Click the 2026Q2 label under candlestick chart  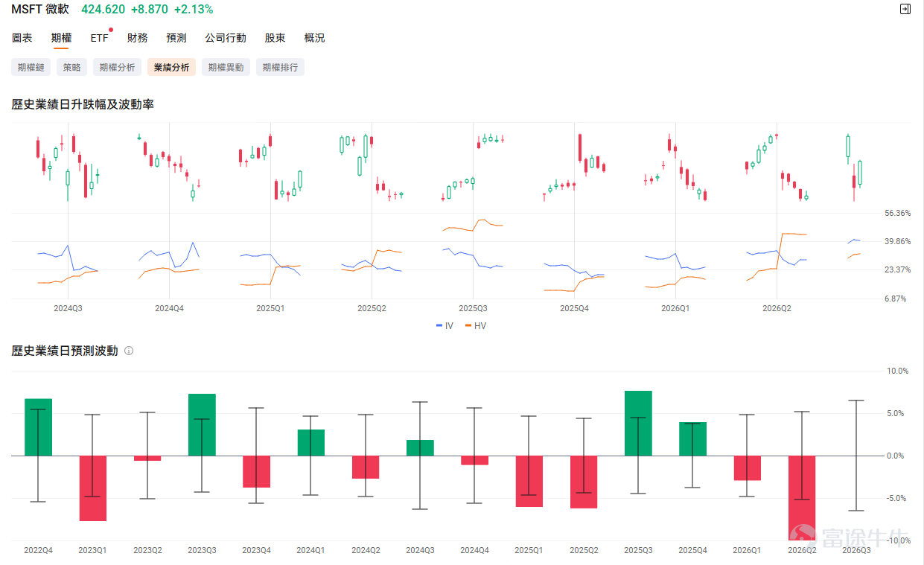pos(777,307)
